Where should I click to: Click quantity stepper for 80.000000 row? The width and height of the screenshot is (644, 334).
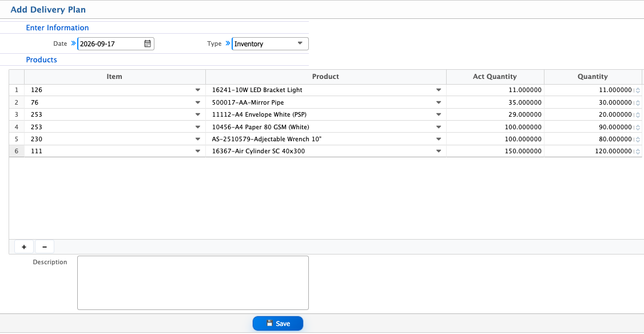coord(638,140)
